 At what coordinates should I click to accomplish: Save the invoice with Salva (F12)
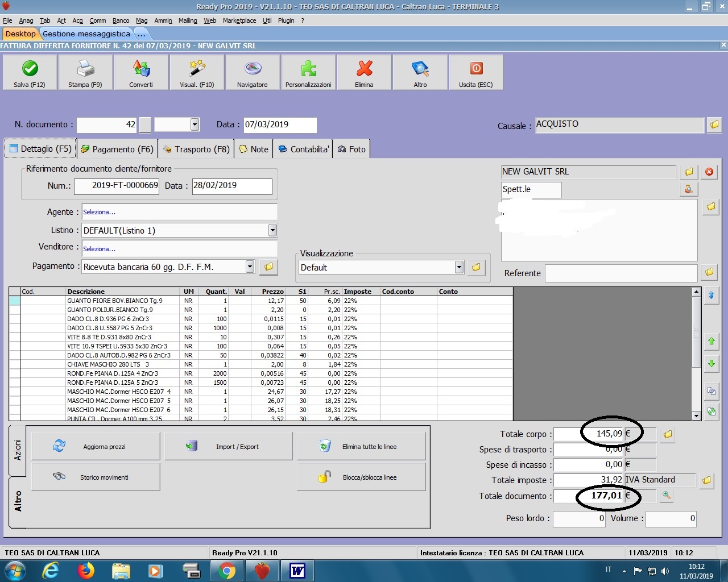coord(30,72)
